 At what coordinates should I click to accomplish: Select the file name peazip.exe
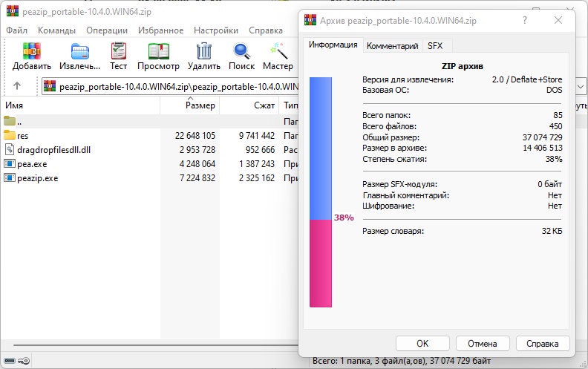point(38,178)
